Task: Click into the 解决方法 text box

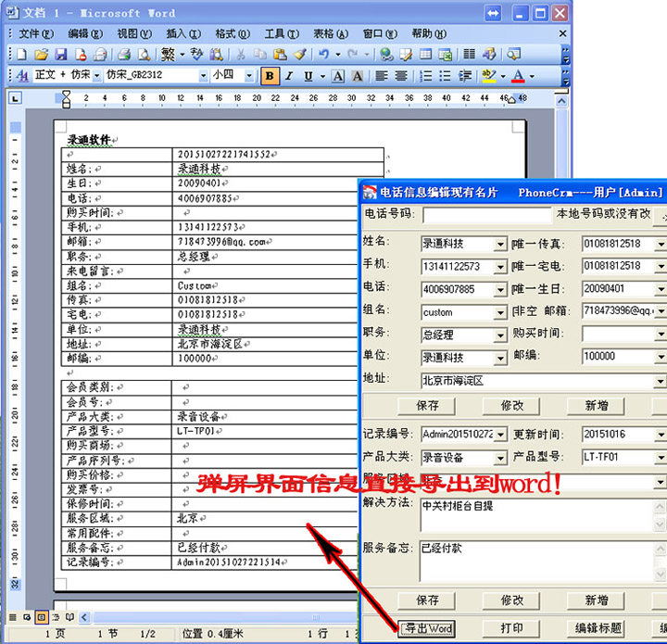Action: pyautogui.click(x=536, y=514)
